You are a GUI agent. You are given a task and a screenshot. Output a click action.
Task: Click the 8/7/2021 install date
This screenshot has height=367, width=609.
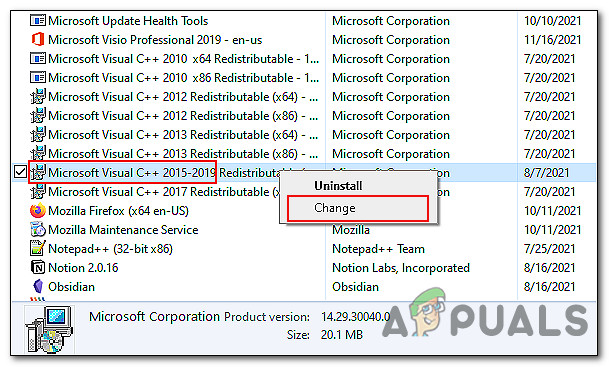click(546, 172)
